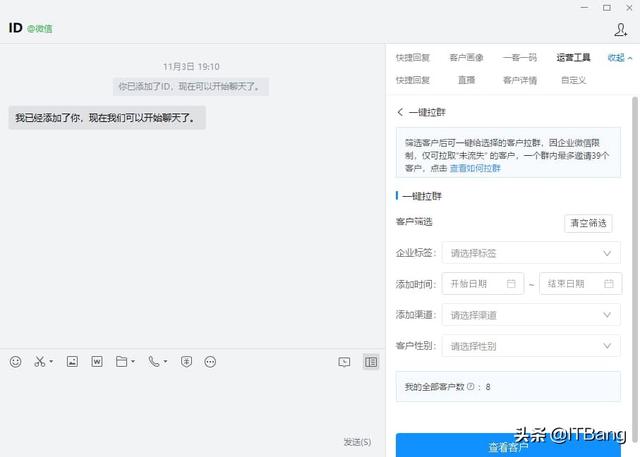Click the send image icon
The height and width of the screenshot is (457, 640).
[x=72, y=361]
